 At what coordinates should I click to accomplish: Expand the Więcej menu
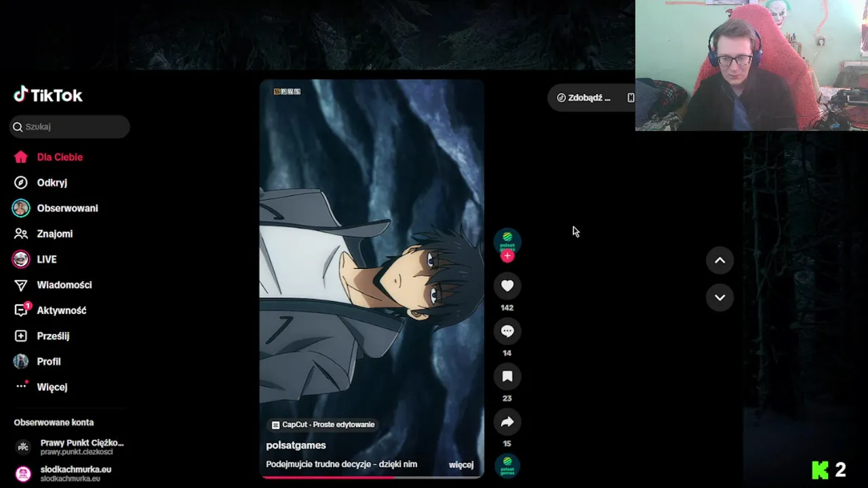pyautogui.click(x=52, y=387)
